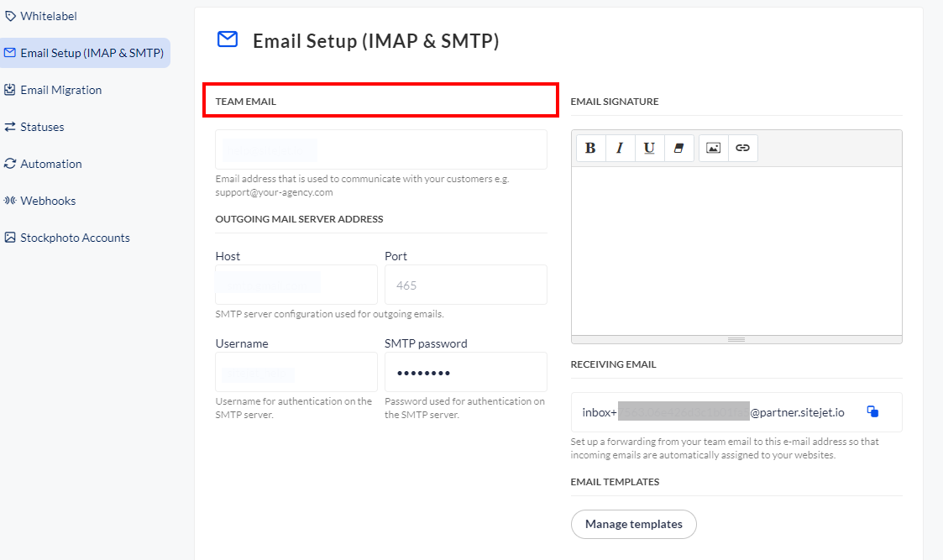Open the Statuses section
This screenshot has width=943, height=560.
[42, 127]
